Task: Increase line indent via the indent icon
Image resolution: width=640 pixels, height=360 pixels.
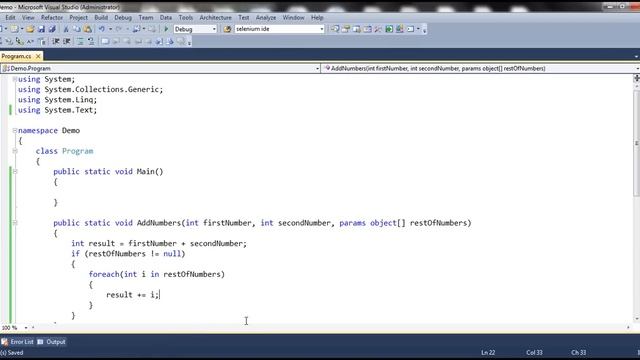Action: tap(67, 41)
